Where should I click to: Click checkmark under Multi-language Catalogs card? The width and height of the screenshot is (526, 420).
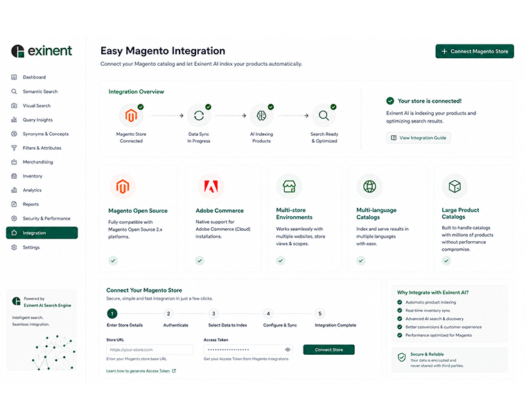coord(361,261)
